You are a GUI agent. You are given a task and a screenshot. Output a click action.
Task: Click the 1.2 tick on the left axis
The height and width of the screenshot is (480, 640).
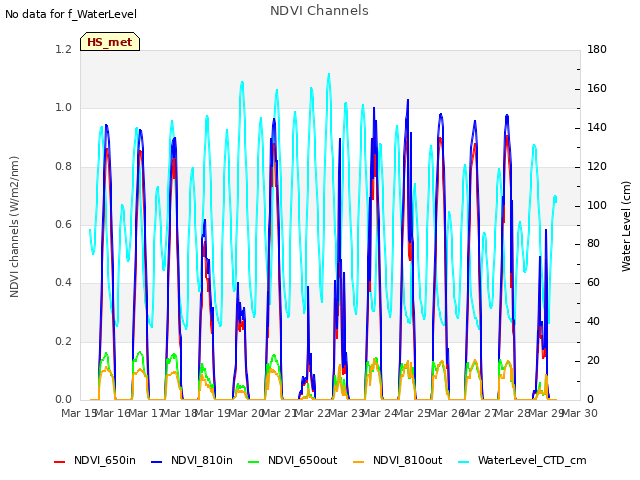pyautogui.click(x=64, y=49)
